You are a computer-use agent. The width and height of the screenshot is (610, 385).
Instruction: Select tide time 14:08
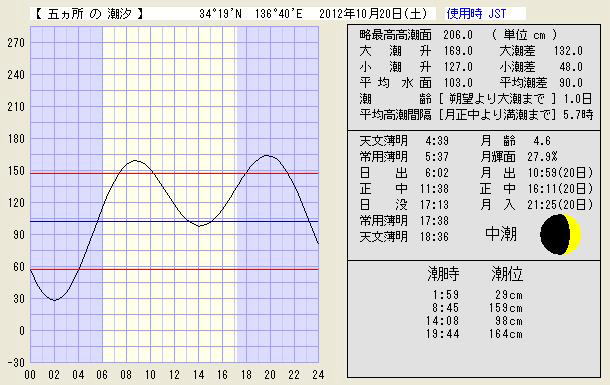click(x=443, y=321)
